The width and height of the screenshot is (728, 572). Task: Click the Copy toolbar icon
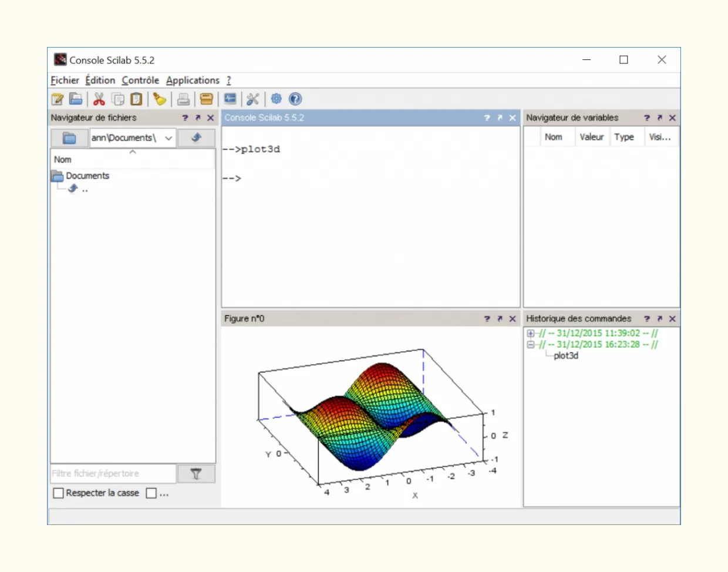click(x=118, y=99)
